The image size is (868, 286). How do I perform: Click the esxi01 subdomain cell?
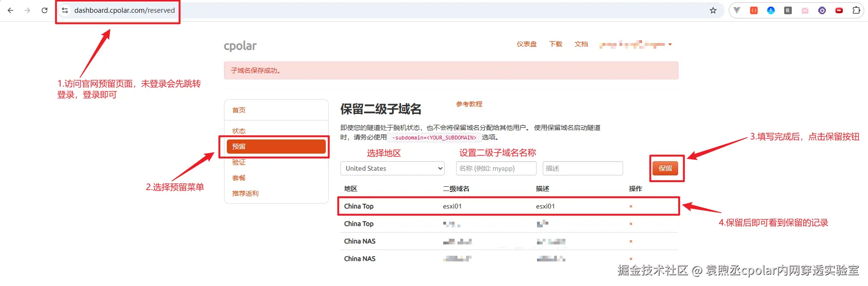(452, 207)
